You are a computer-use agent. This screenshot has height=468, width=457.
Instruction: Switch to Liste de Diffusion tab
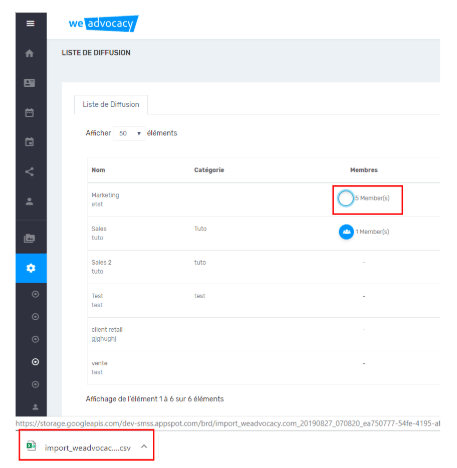111,104
